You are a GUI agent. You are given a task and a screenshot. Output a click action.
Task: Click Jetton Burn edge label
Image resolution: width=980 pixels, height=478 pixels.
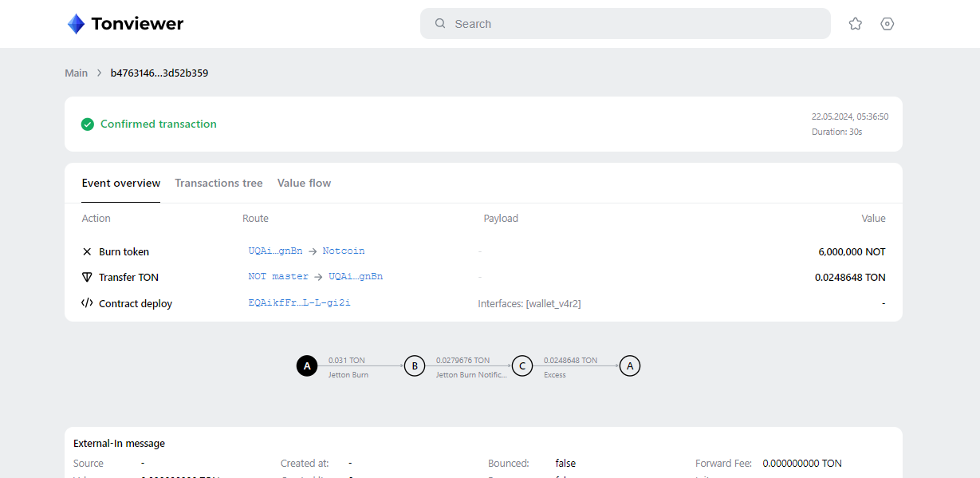pyautogui.click(x=348, y=375)
